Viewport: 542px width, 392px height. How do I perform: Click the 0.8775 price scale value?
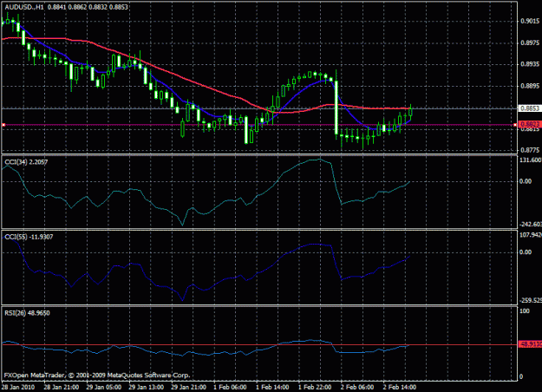530,150
